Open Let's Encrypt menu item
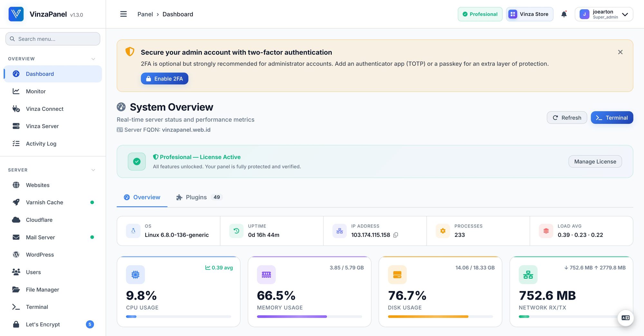The image size is (644, 336). point(53,324)
